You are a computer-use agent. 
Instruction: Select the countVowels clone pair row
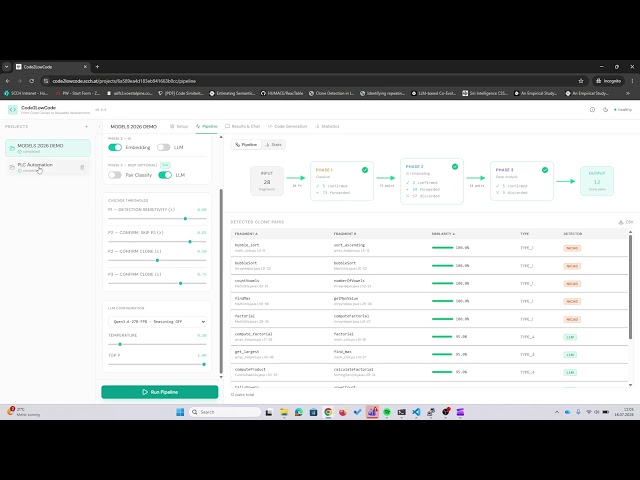429,283
